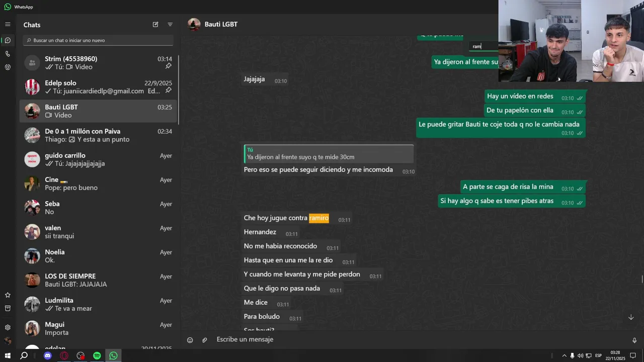Image resolution: width=644 pixels, height=362 pixels.
Task: Select the Bauti LGBT chat in list
Action: point(99,111)
